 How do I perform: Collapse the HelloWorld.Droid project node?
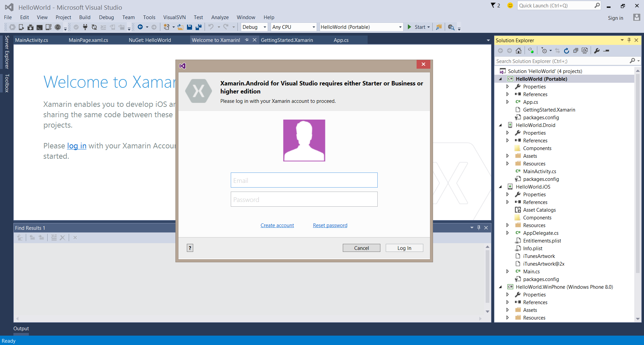point(500,125)
